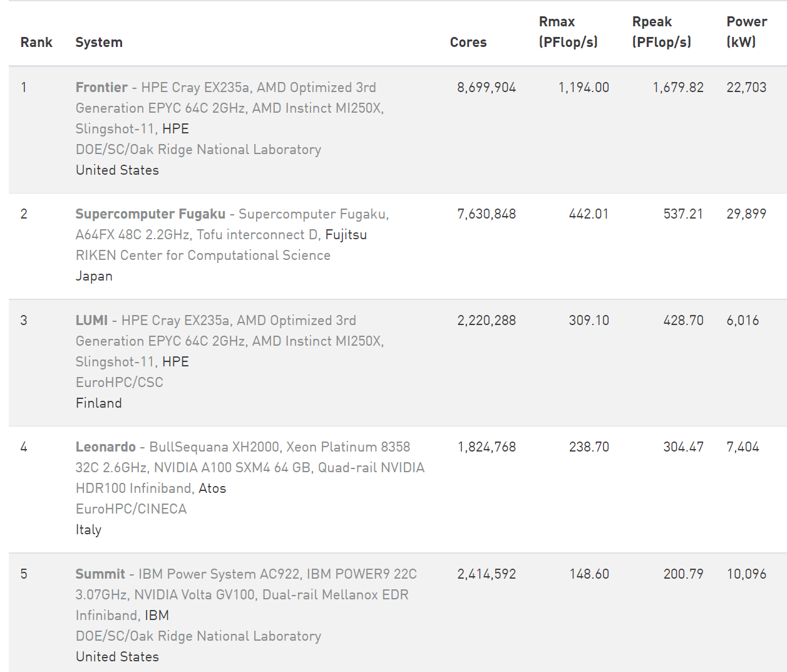Click the Atos manufacturer link
The width and height of the screenshot is (787, 672).
click(212, 488)
